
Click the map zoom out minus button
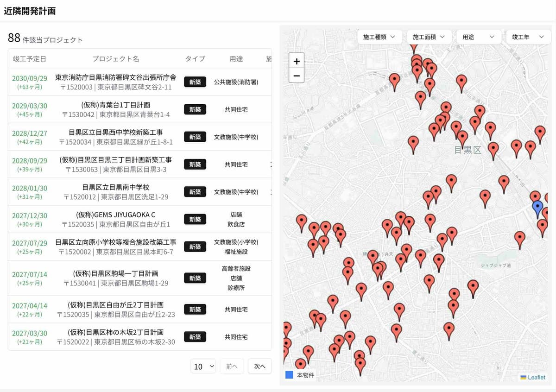point(297,75)
